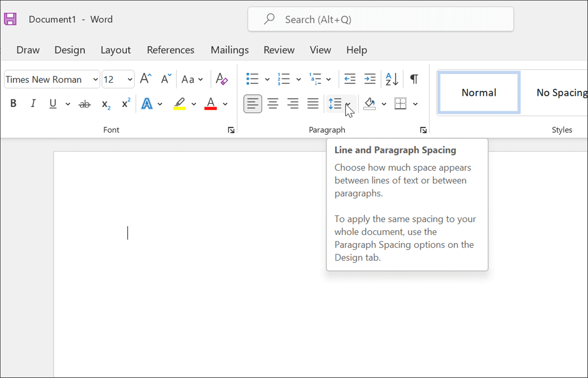Viewport: 588px width, 378px height.
Task: Switch to the References tab
Action: pyautogui.click(x=170, y=50)
